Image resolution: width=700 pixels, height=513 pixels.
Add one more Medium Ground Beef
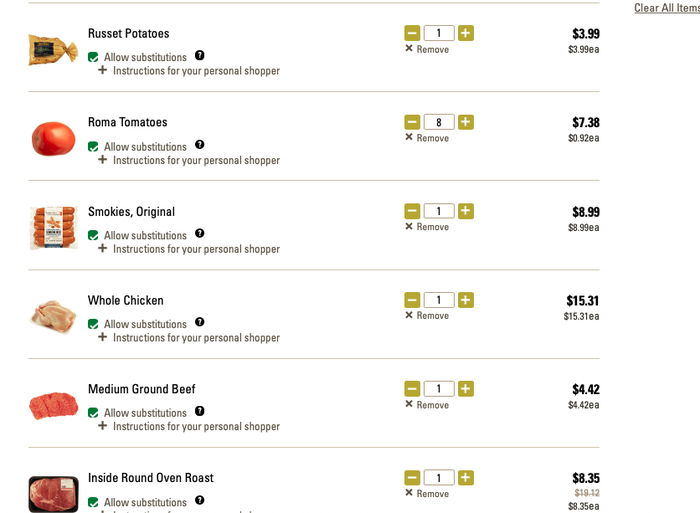pyautogui.click(x=466, y=389)
